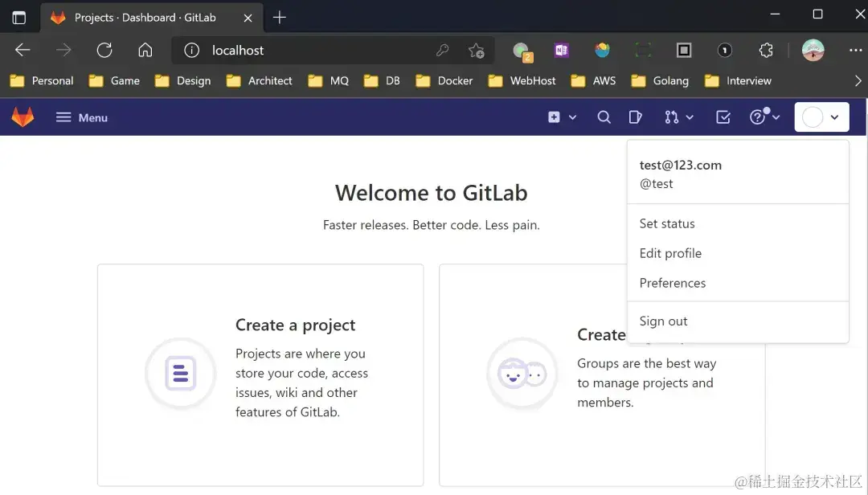Open the issues list icon
Screen dimensions: 868x495
pyautogui.click(x=636, y=117)
